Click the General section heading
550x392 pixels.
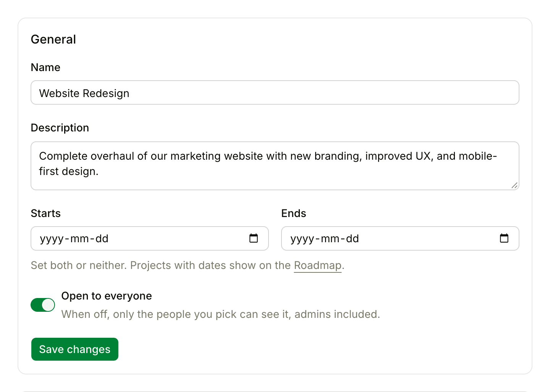[53, 39]
